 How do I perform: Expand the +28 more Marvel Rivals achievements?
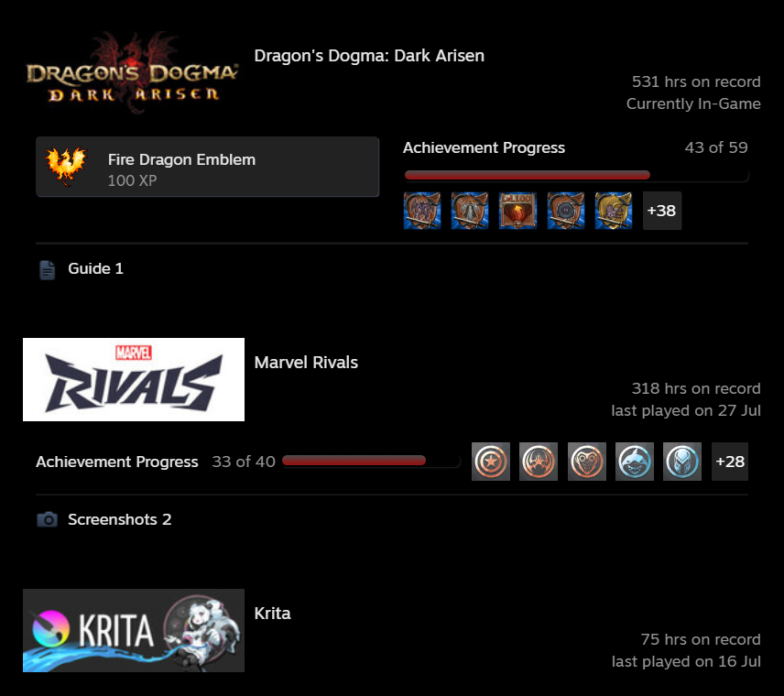pyautogui.click(x=730, y=461)
